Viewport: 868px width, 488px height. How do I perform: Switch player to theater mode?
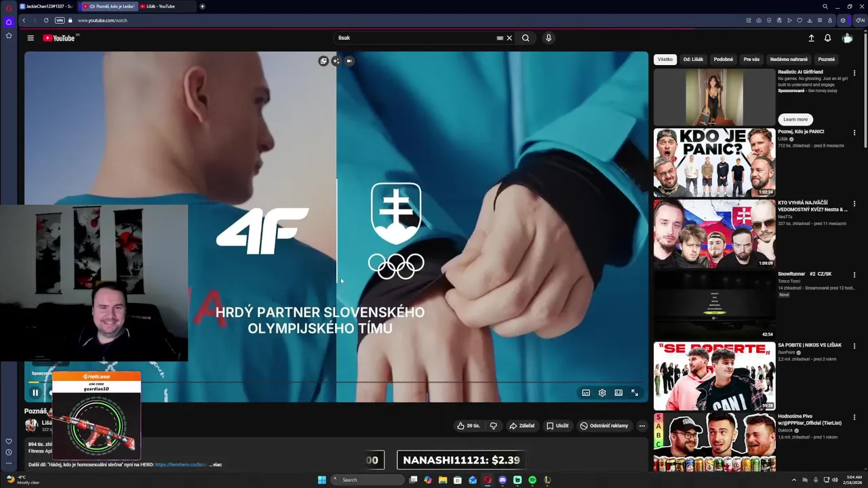(618, 392)
